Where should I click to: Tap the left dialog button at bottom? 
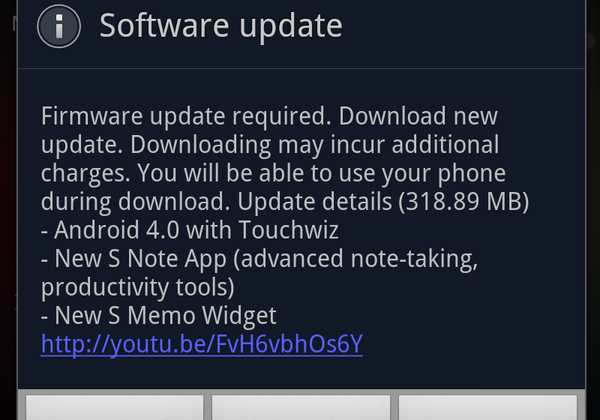[x=114, y=407]
